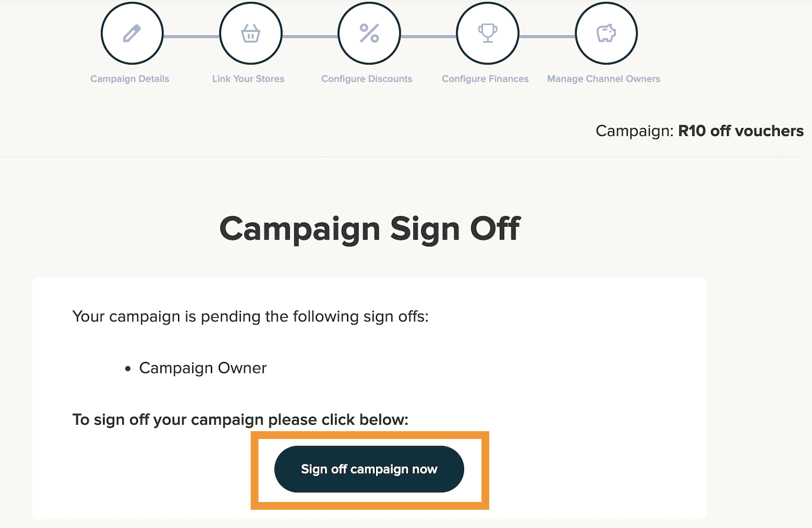The height and width of the screenshot is (528, 812).
Task: Go to the Campaign Details step label
Action: pyautogui.click(x=129, y=79)
